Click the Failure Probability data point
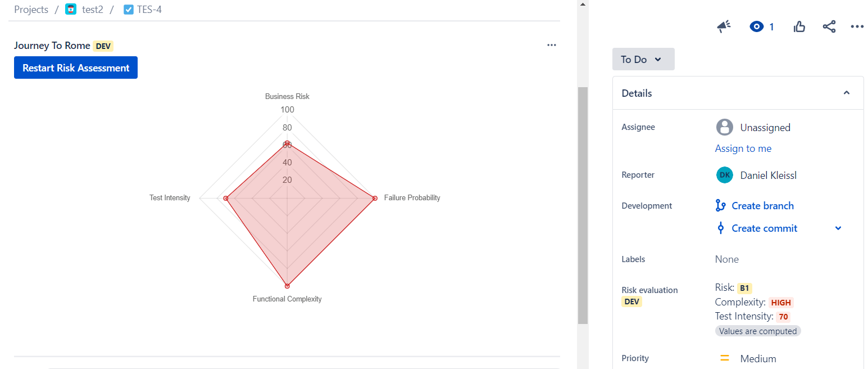This screenshot has width=868, height=369. point(375,198)
